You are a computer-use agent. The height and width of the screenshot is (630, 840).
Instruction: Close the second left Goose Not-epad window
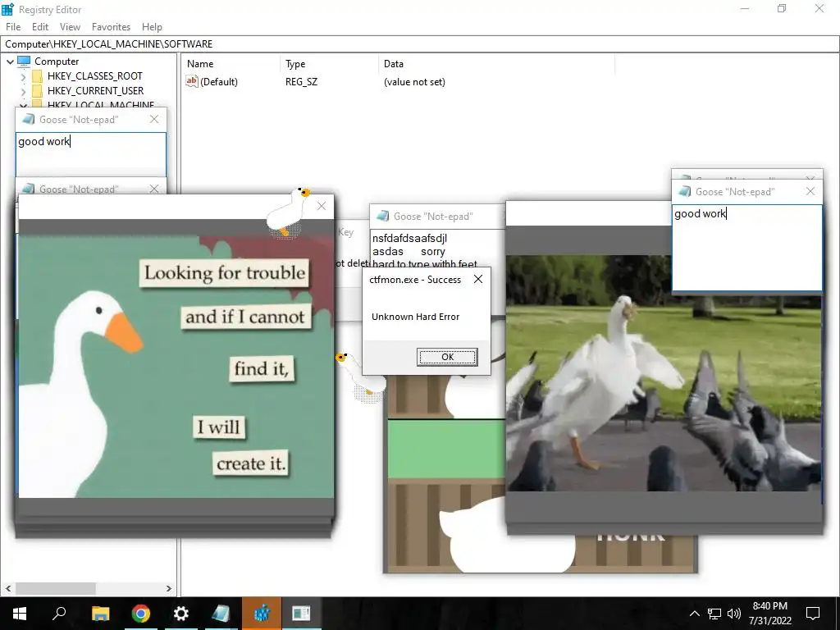pyautogui.click(x=154, y=189)
